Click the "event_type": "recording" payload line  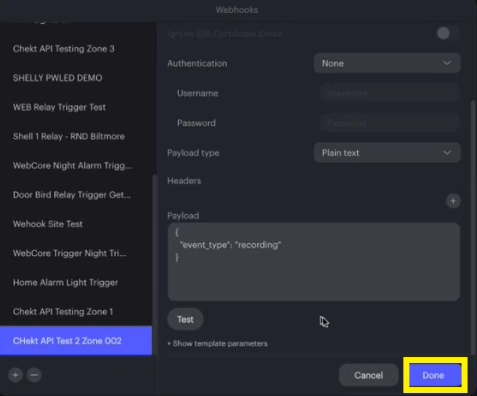[230, 245]
